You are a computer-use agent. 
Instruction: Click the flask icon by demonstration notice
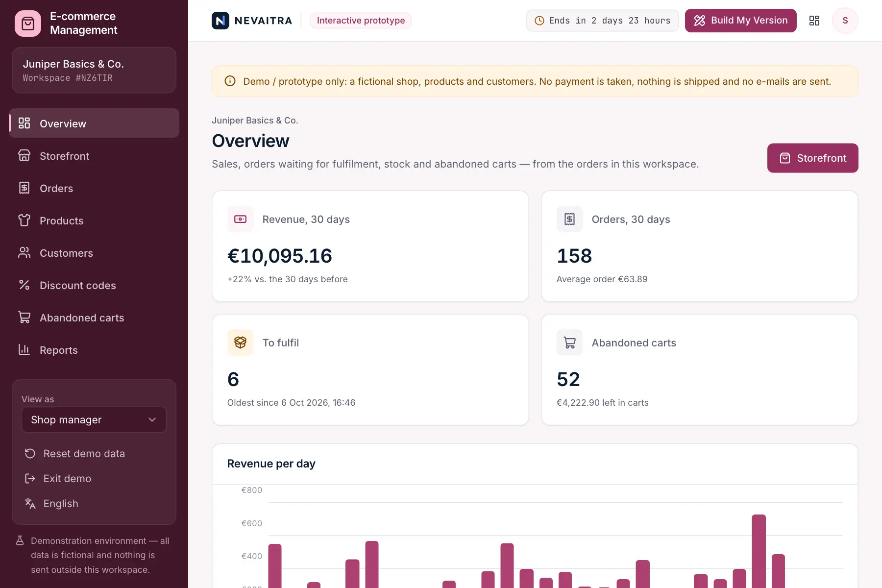(x=20, y=540)
